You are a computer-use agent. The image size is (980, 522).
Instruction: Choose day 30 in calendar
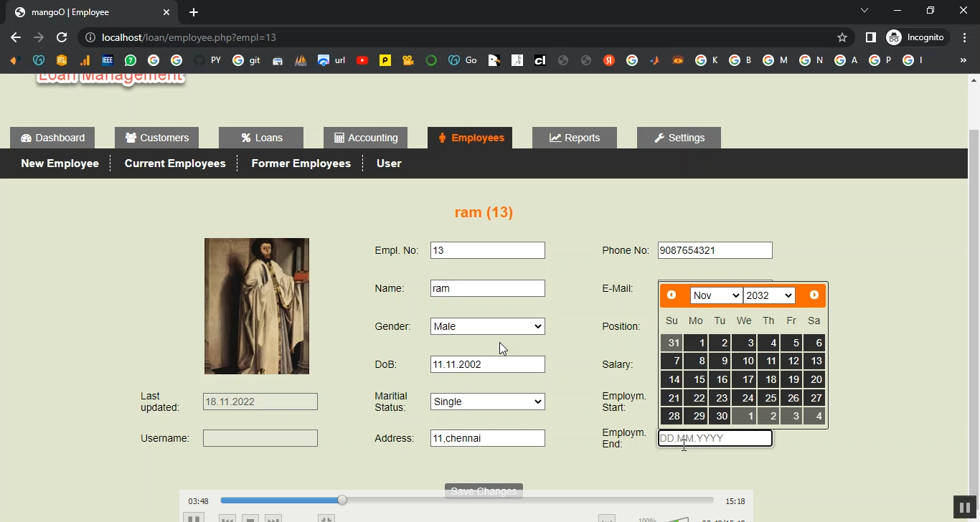(719, 416)
